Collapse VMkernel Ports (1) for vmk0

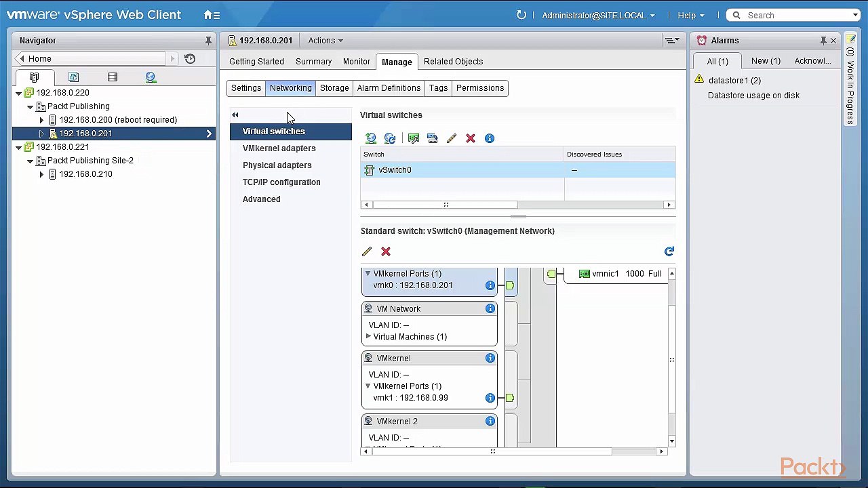click(x=368, y=274)
